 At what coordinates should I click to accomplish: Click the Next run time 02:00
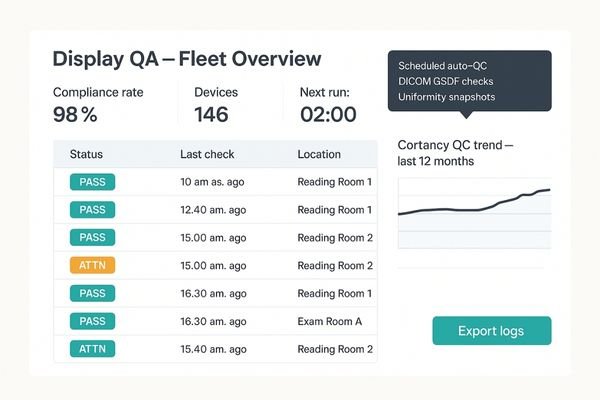coord(328,115)
